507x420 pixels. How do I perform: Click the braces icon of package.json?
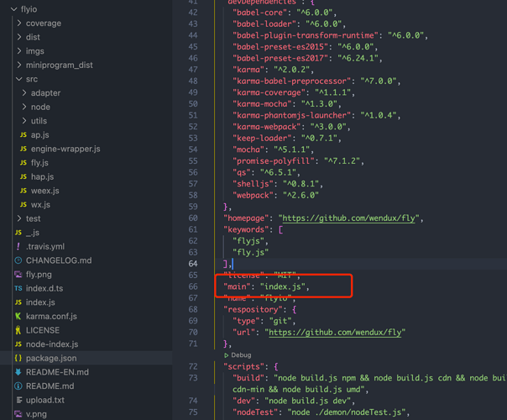pyautogui.click(x=18, y=358)
